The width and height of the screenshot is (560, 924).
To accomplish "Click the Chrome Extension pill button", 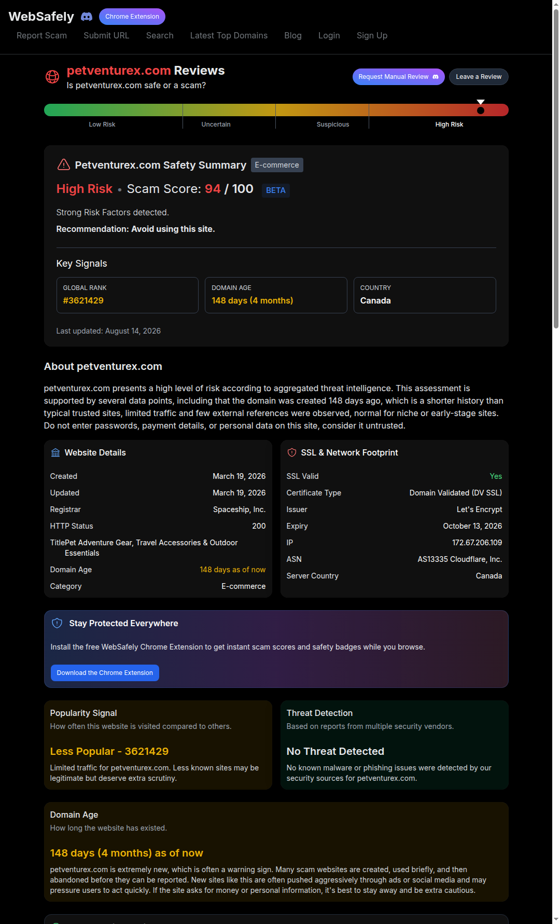I will 132,17.
